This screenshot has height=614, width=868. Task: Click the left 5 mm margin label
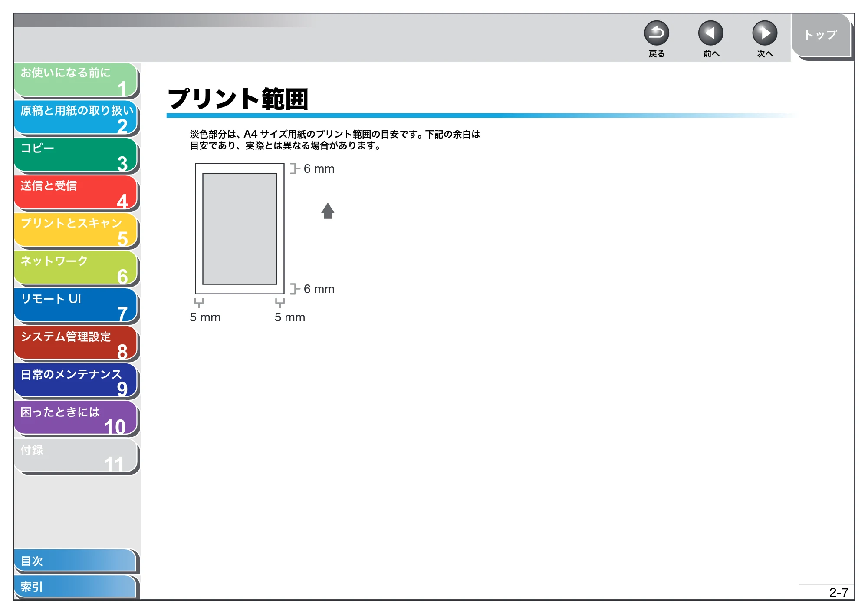(x=205, y=317)
